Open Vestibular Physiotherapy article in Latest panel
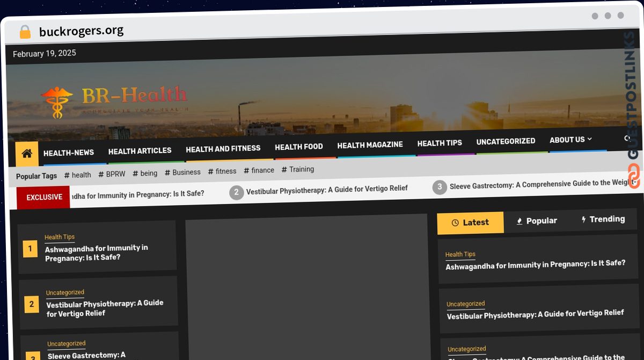Image resolution: width=644 pixels, height=360 pixels. 536,314
